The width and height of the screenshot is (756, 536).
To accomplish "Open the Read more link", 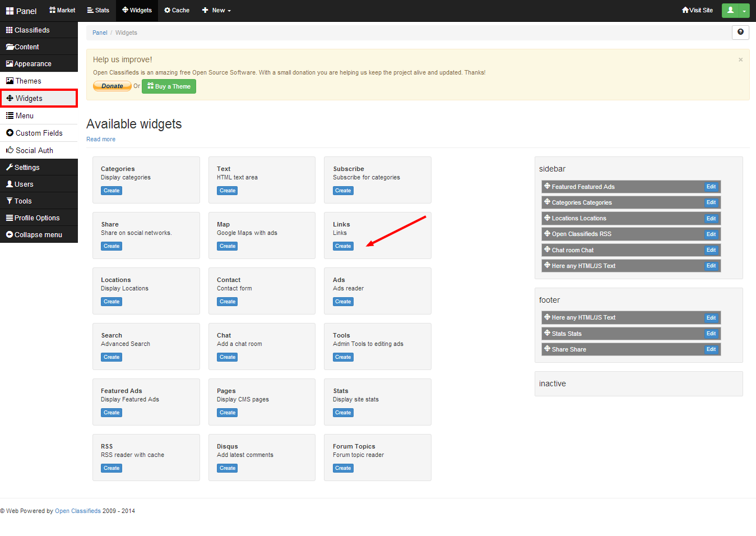I will [x=101, y=139].
